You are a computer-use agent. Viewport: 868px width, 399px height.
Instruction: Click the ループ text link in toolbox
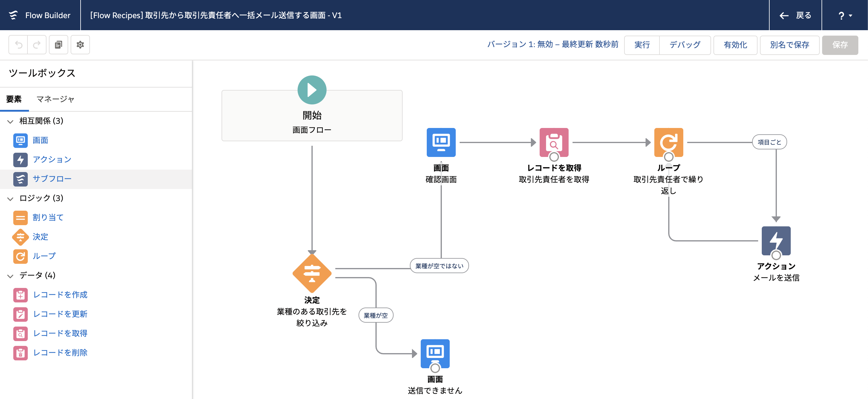[44, 256]
